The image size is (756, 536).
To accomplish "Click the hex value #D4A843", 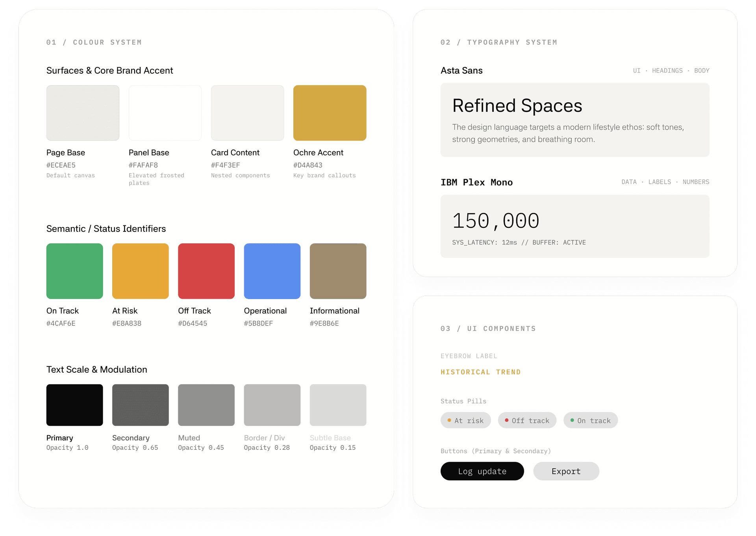I will pyautogui.click(x=308, y=165).
